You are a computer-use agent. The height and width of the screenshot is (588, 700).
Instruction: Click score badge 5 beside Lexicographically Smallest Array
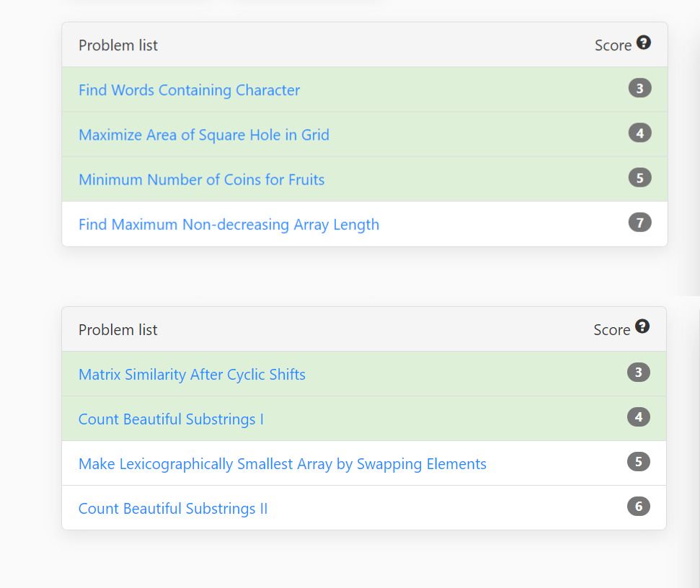(x=638, y=462)
